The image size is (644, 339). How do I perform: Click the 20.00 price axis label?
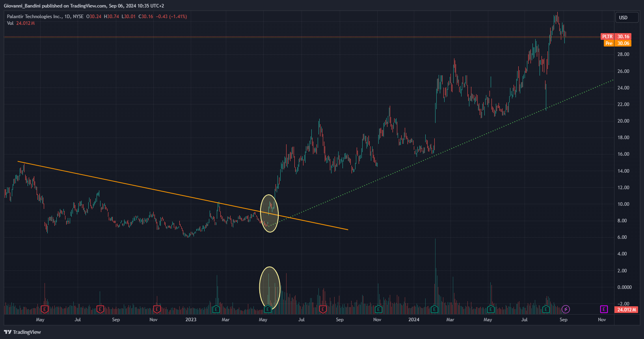tap(623, 121)
